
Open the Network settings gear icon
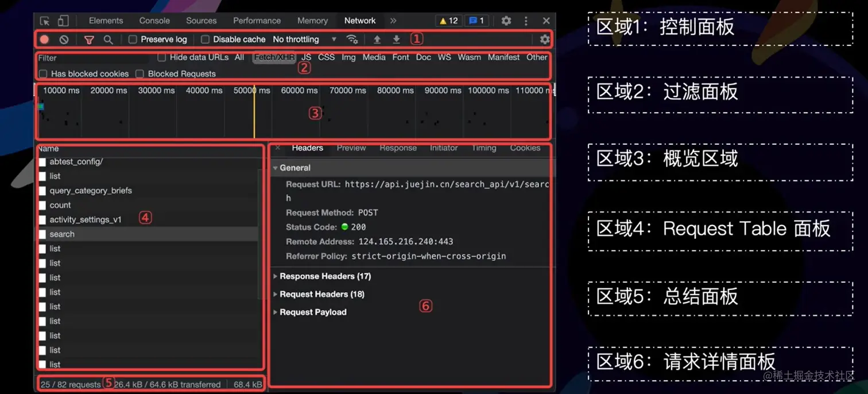click(545, 40)
